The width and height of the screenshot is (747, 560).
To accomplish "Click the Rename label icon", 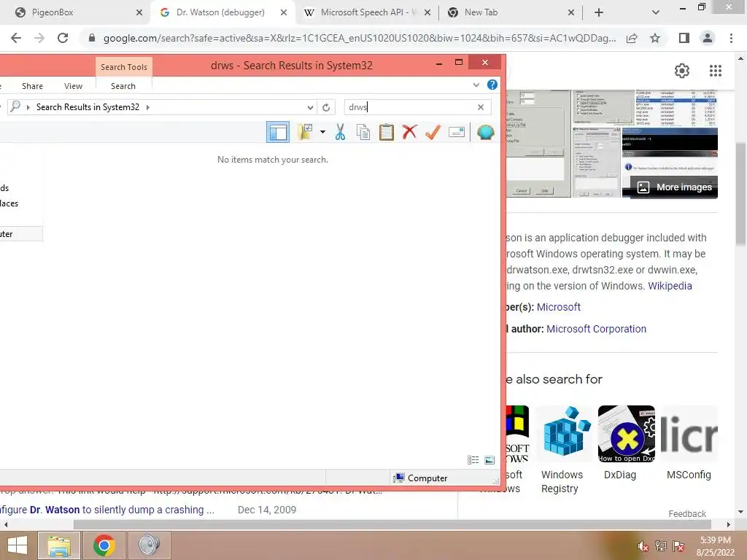I will [457, 132].
